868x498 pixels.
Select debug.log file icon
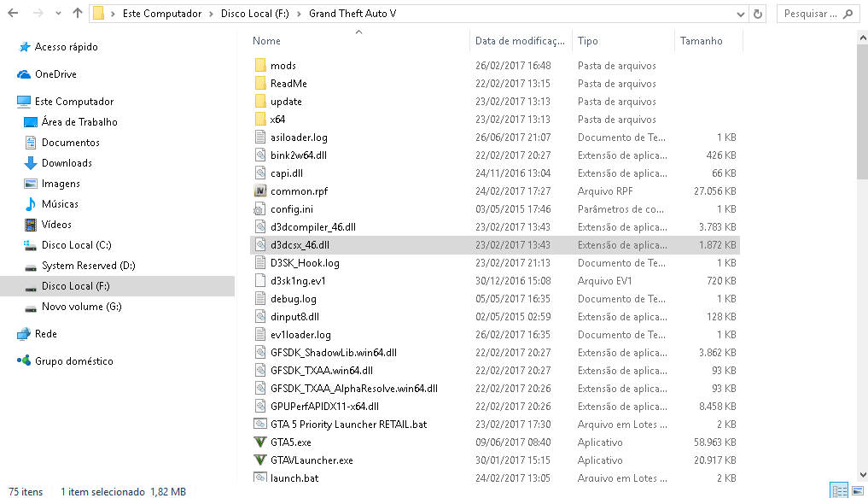pos(260,299)
